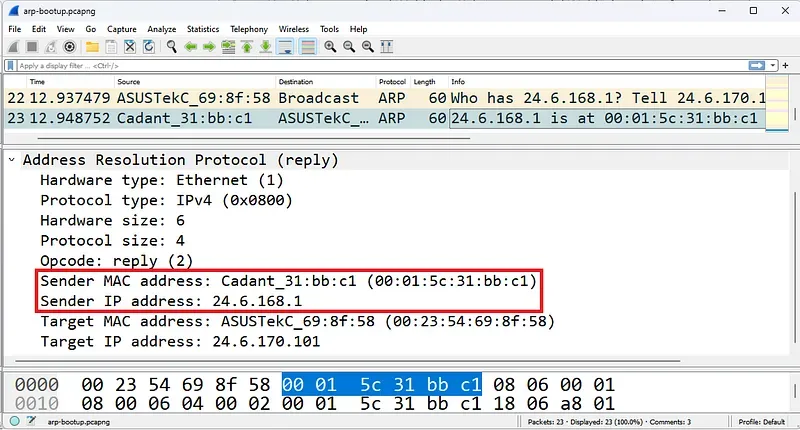This screenshot has height=430, width=800.
Task: Start capturing packets with shark fin icon
Action: [14, 47]
